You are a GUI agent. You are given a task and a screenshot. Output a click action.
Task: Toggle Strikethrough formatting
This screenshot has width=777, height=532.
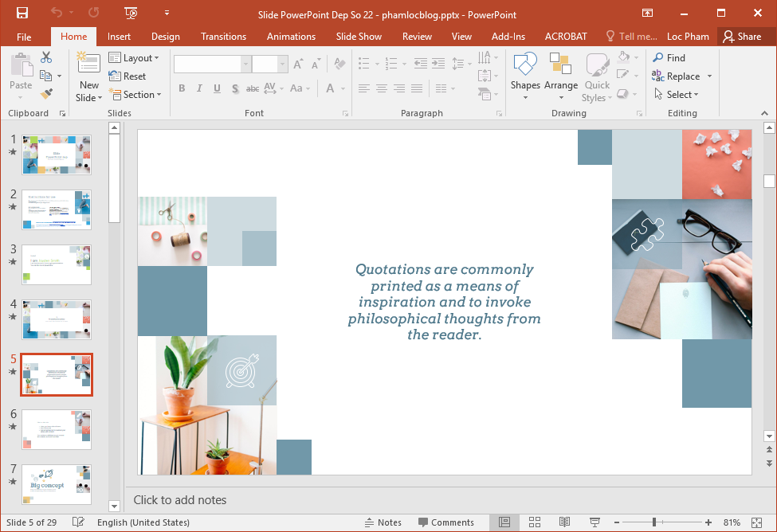pos(253,88)
